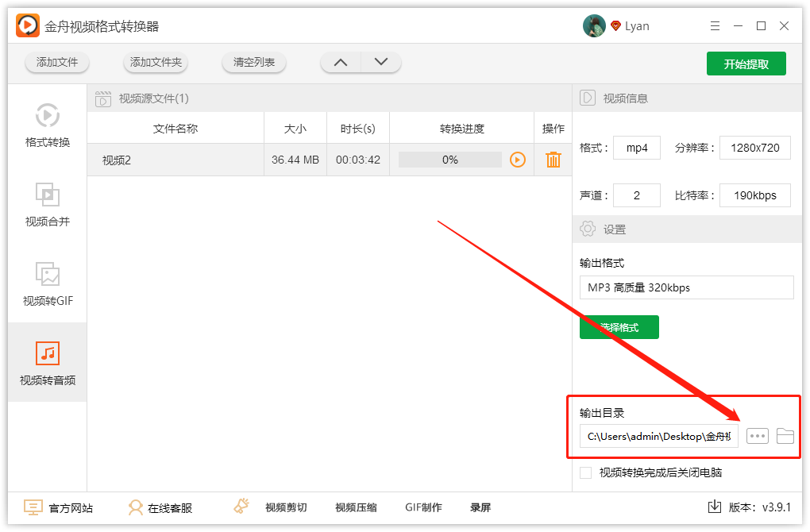Click the user avatar picture

tap(594, 26)
